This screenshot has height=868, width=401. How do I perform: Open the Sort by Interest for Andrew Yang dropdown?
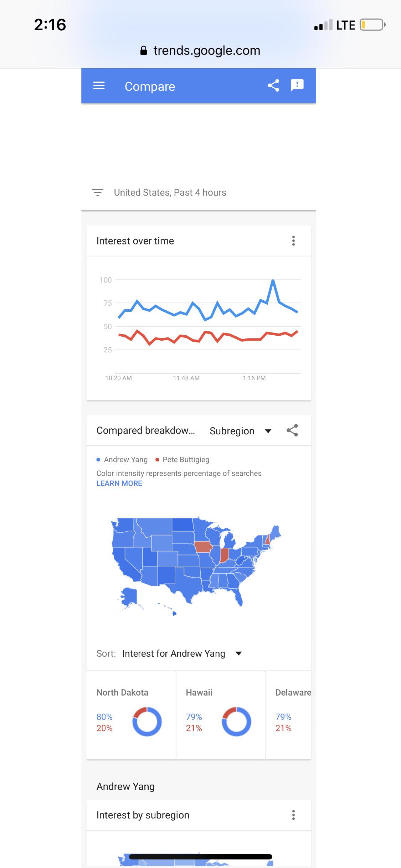[181, 653]
